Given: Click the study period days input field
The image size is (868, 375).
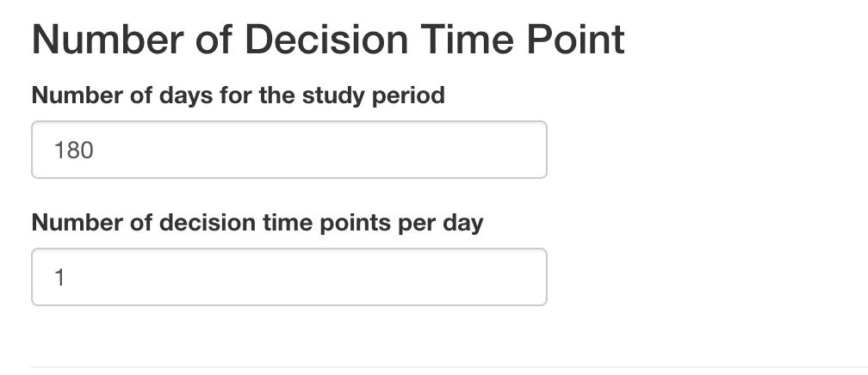Looking at the screenshot, I should click(x=288, y=150).
